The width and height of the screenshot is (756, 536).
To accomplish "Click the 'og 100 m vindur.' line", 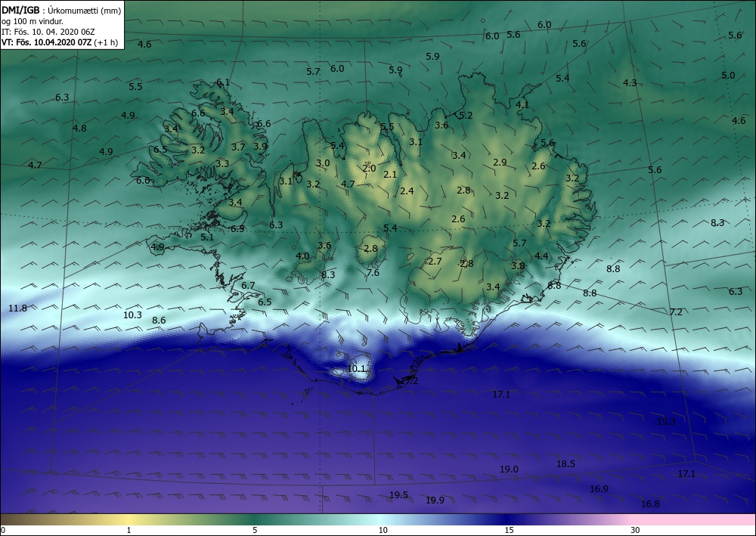I will [33, 21].
